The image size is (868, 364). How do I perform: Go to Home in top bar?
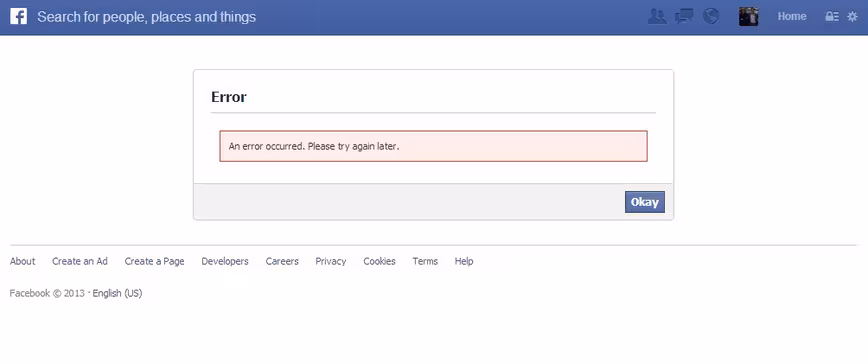pyautogui.click(x=792, y=17)
